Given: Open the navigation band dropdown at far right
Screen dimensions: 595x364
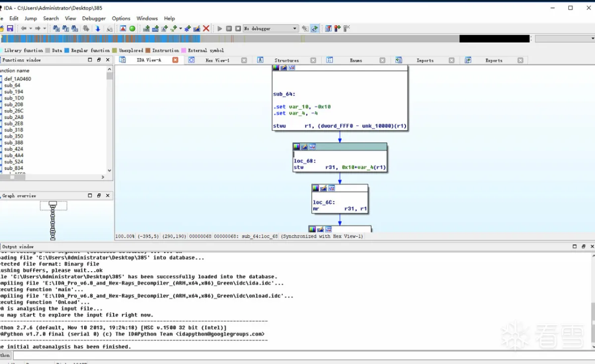Looking at the screenshot, I should [565, 39].
